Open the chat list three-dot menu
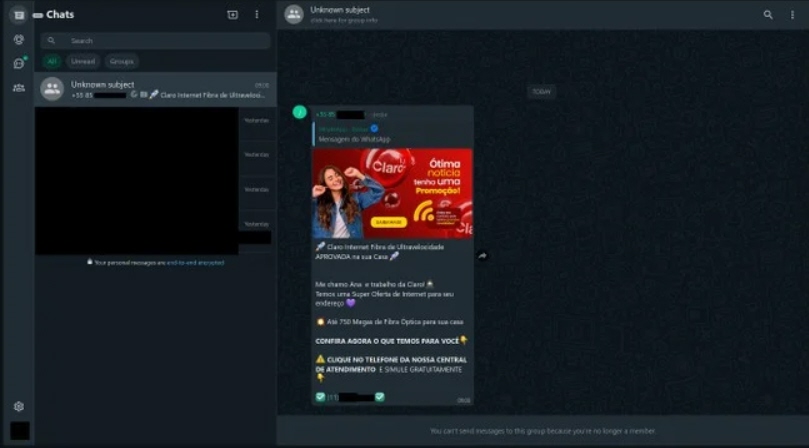The image size is (809, 448). click(257, 14)
